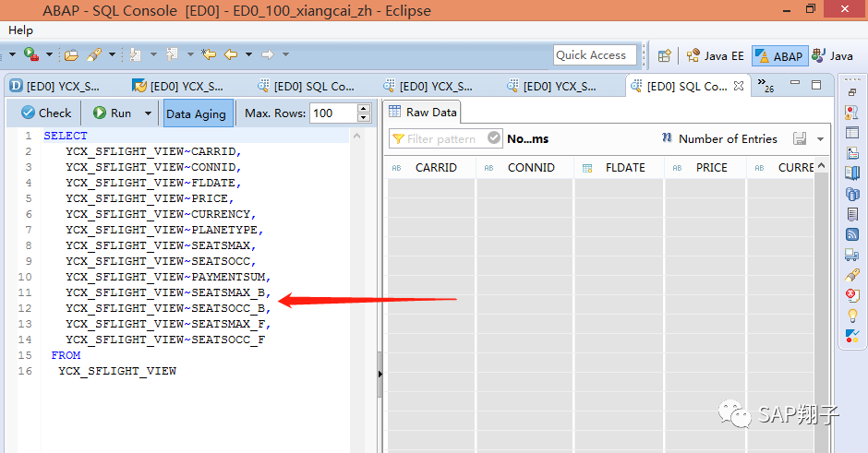This screenshot has height=453, width=868.
Task: Open the warning person icon in right trim
Action: [x=852, y=113]
